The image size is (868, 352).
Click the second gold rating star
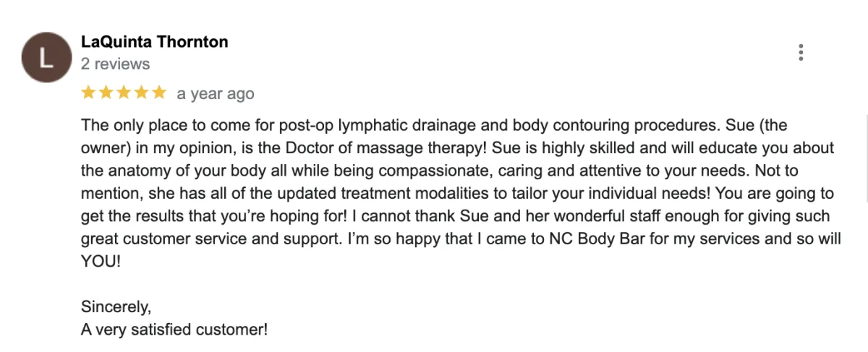(x=106, y=93)
